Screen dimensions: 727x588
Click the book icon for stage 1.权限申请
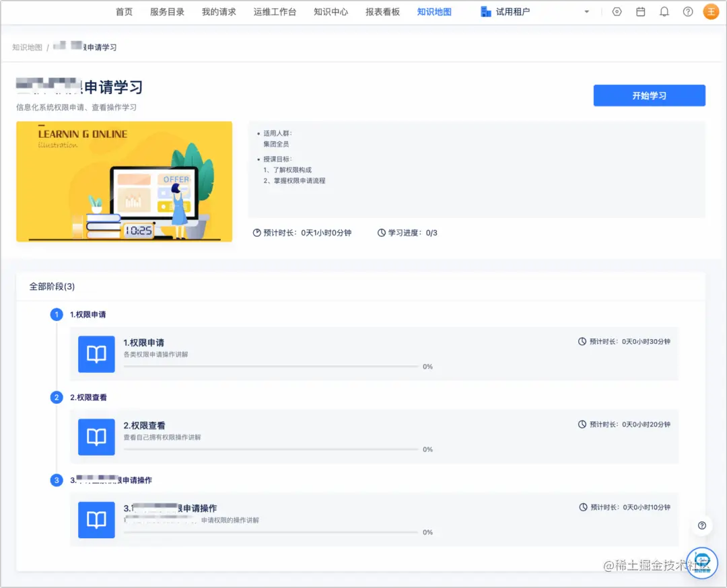pos(96,354)
